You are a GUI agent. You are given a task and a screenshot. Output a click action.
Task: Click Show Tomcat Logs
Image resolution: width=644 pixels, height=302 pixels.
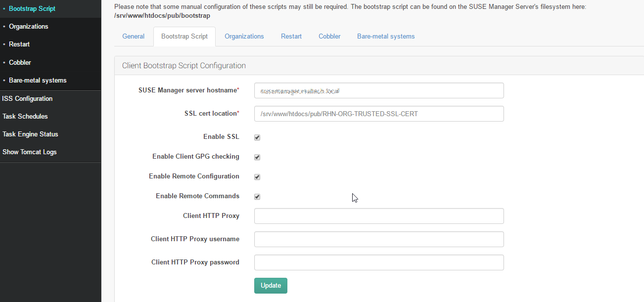tap(30, 152)
